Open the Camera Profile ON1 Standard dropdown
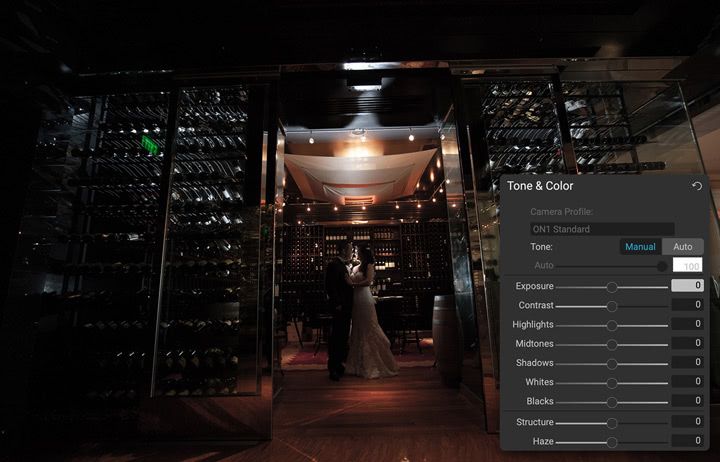Screen dimensions: 720x462 pos(602,229)
